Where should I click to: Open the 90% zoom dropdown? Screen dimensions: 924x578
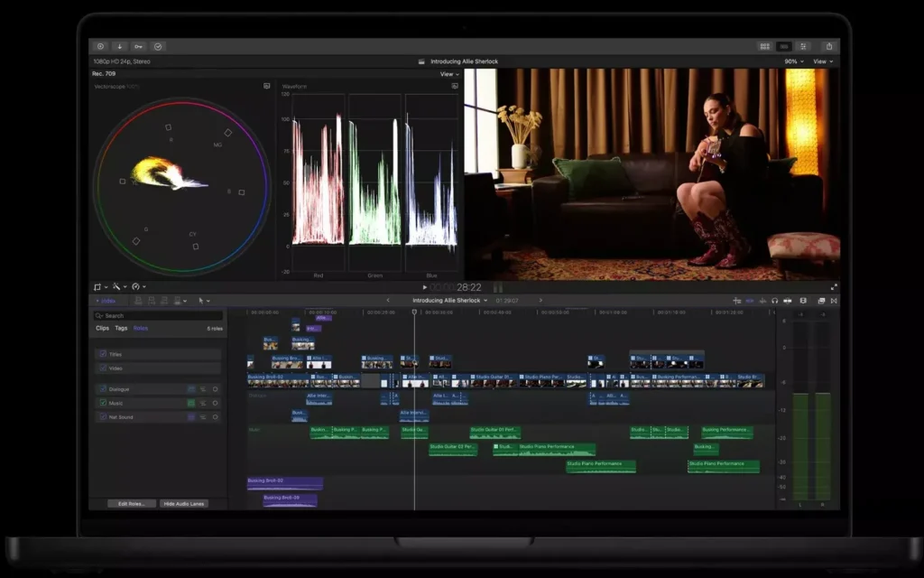pos(794,61)
